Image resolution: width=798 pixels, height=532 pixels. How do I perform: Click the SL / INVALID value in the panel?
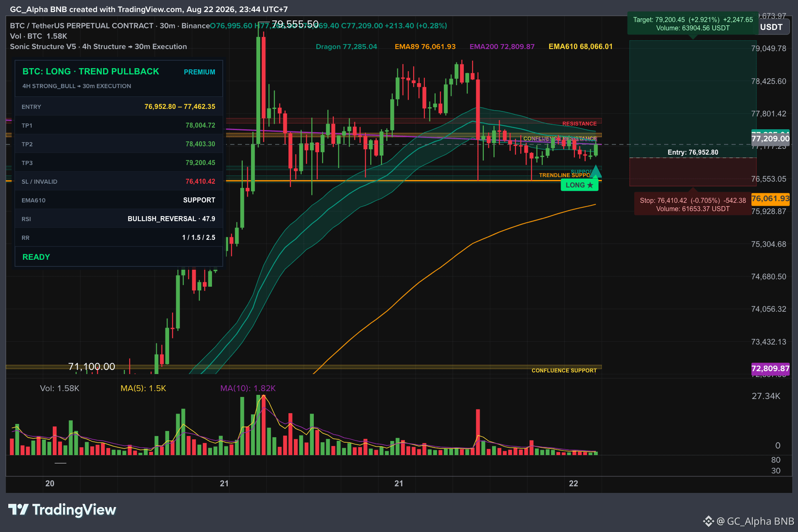(x=200, y=182)
